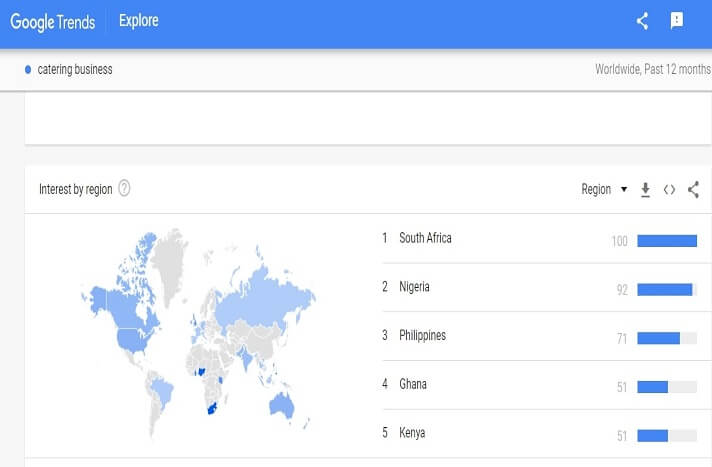Click Ghana in the ranking list
Viewport: 712px width, 467px height.
(x=412, y=384)
